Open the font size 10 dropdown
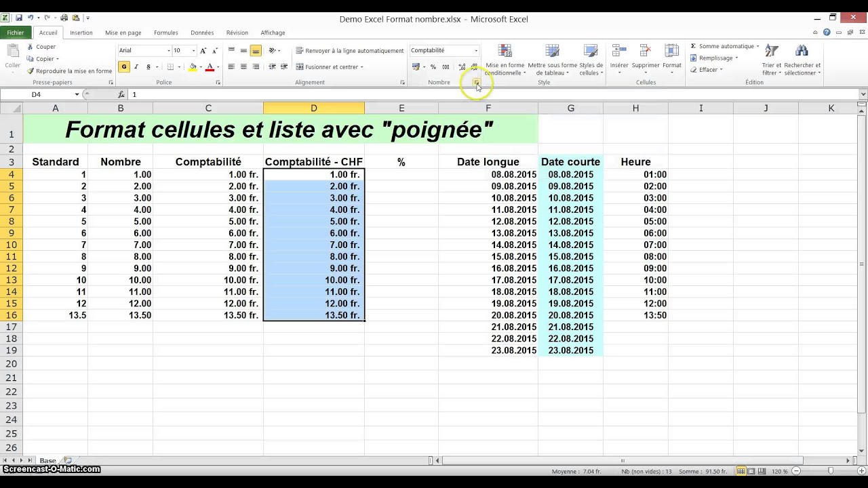Image resolution: width=868 pixels, height=488 pixels. coord(193,51)
